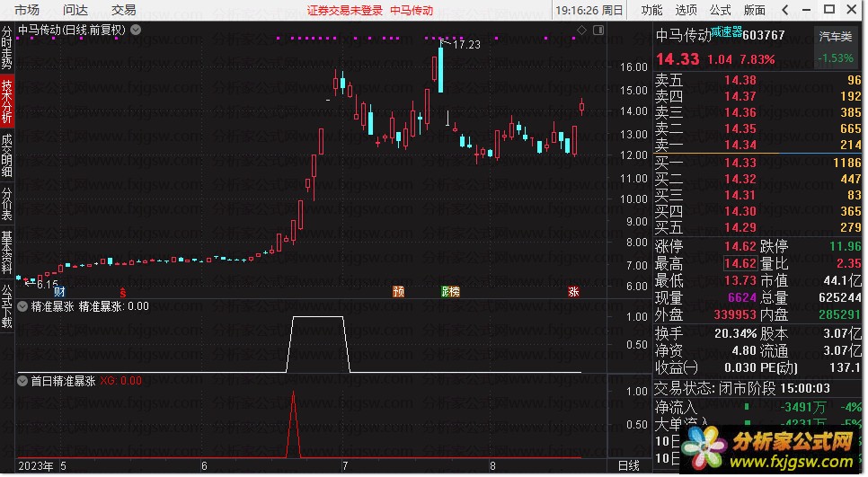
Task: Maximize the application window
Action: coord(829,9)
